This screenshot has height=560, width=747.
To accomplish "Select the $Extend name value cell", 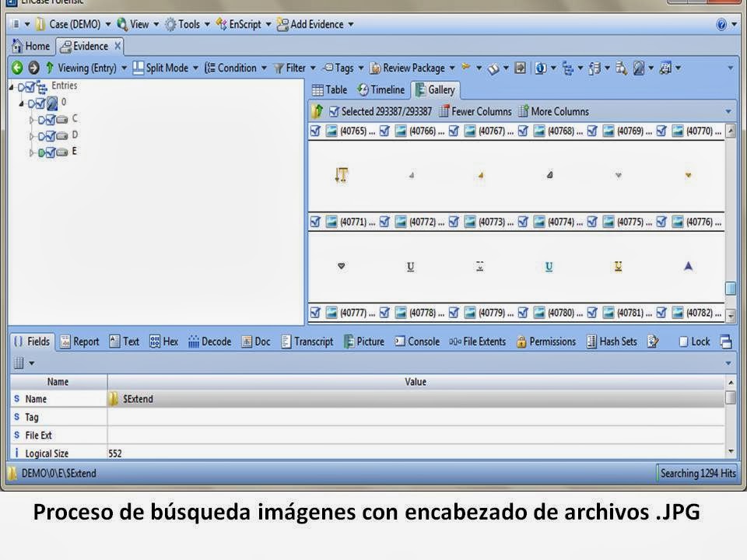I will pyautogui.click(x=416, y=399).
